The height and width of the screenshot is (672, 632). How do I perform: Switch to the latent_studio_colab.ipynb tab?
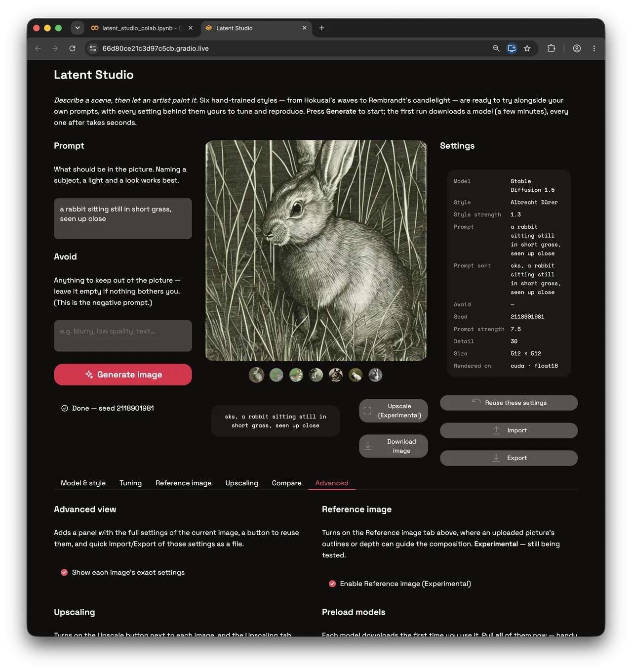pos(142,28)
